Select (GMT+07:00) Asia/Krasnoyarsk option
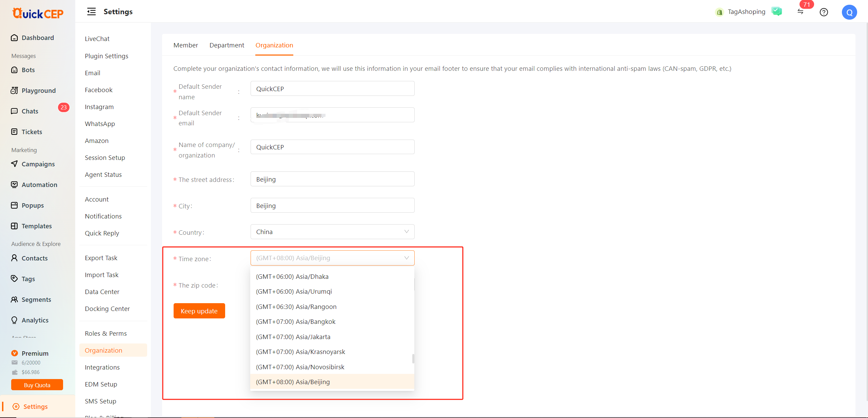Image resolution: width=868 pixels, height=418 pixels. 332,352
